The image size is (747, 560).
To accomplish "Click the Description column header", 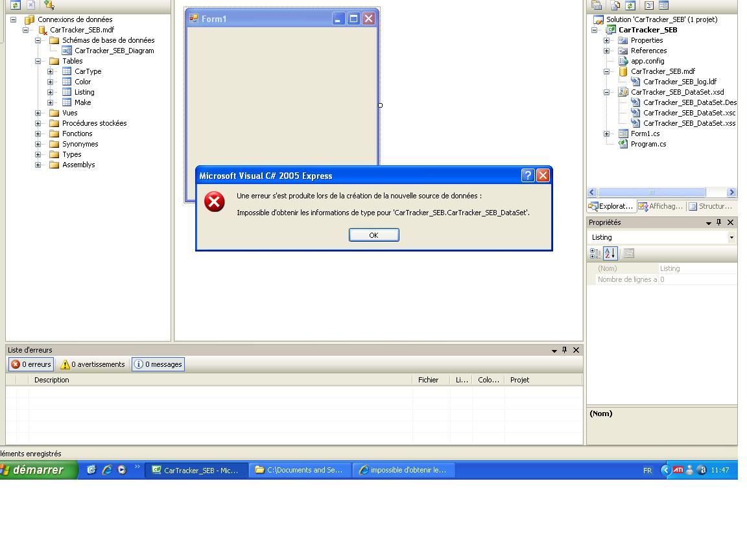I will click(220, 380).
